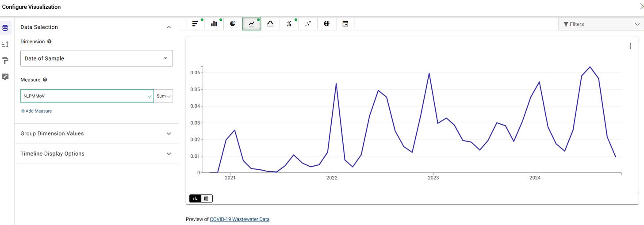Click the help icon beside Dimension
Screen dimensions: 644x225
[49, 42]
